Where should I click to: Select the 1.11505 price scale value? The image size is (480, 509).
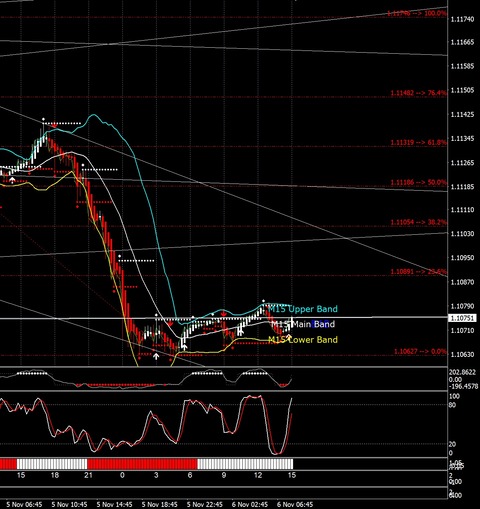[462, 90]
